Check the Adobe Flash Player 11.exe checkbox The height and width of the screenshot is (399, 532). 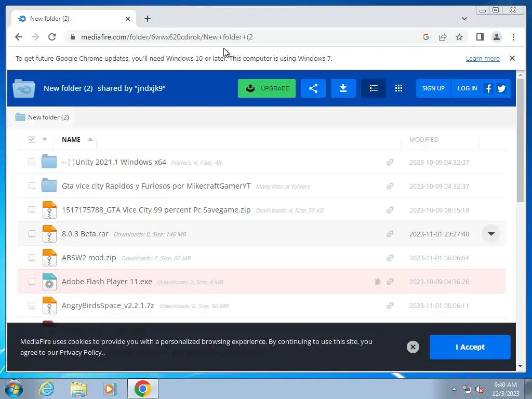[x=32, y=281]
